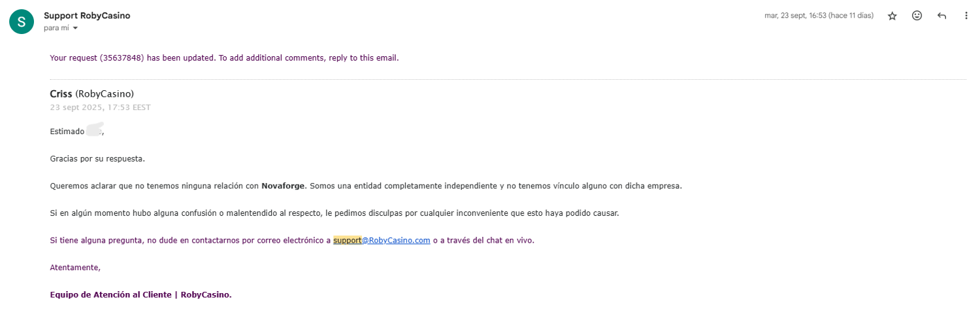Star this email from Support RobyCasino
Screen dimensions: 980x316
pyautogui.click(x=892, y=16)
